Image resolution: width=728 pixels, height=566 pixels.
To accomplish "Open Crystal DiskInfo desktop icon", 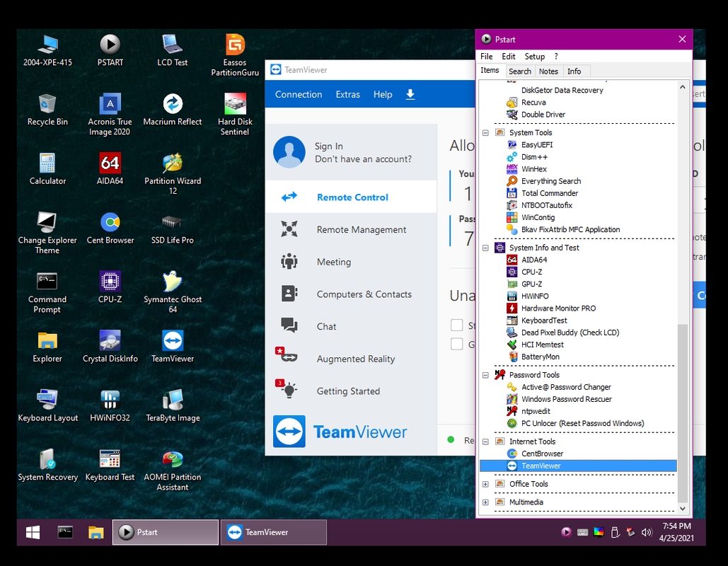I will (x=110, y=347).
